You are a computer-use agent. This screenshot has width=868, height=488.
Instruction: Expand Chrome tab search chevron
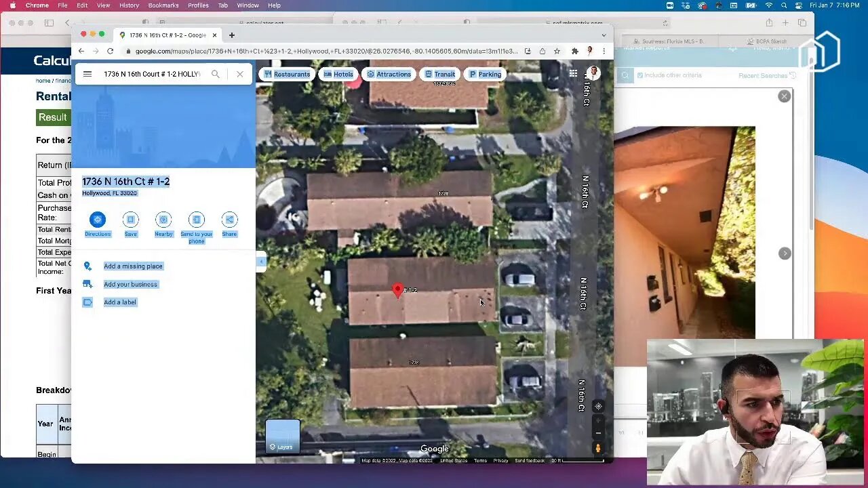pyautogui.click(x=604, y=35)
